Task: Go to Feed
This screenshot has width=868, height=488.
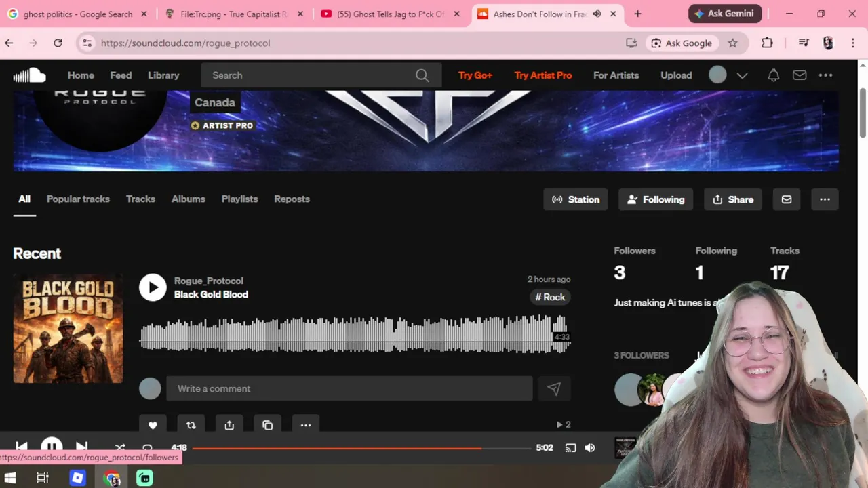Action: coord(121,75)
